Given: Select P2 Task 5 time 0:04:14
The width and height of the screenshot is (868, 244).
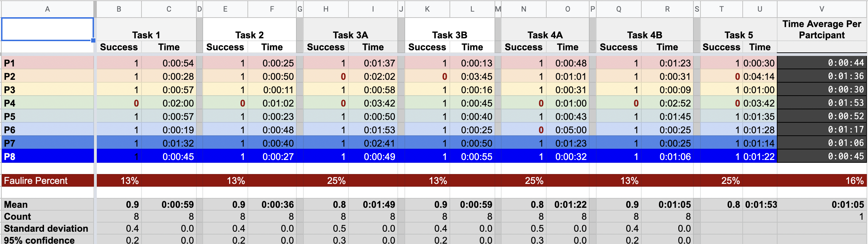Looking at the screenshot, I should 760,76.
